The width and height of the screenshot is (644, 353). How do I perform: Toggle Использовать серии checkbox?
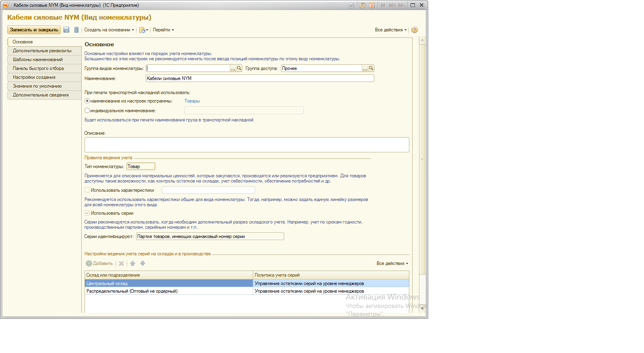tap(87, 213)
